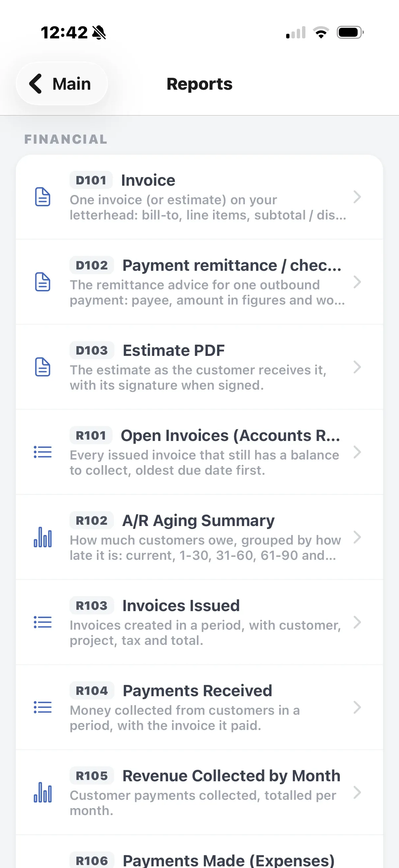Tap the Wi-Fi status icon
399x868 pixels.
tap(321, 32)
